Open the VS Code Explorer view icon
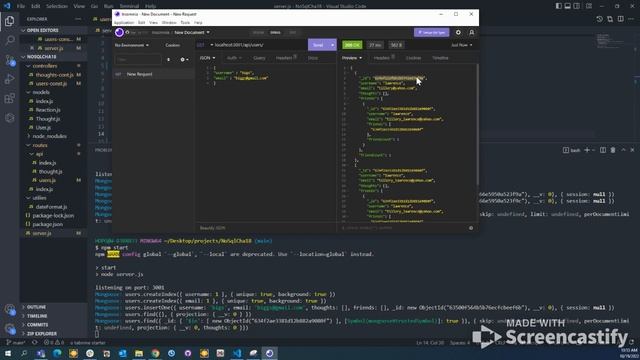Screen dimensions: 640x360 click(x=9, y=21)
